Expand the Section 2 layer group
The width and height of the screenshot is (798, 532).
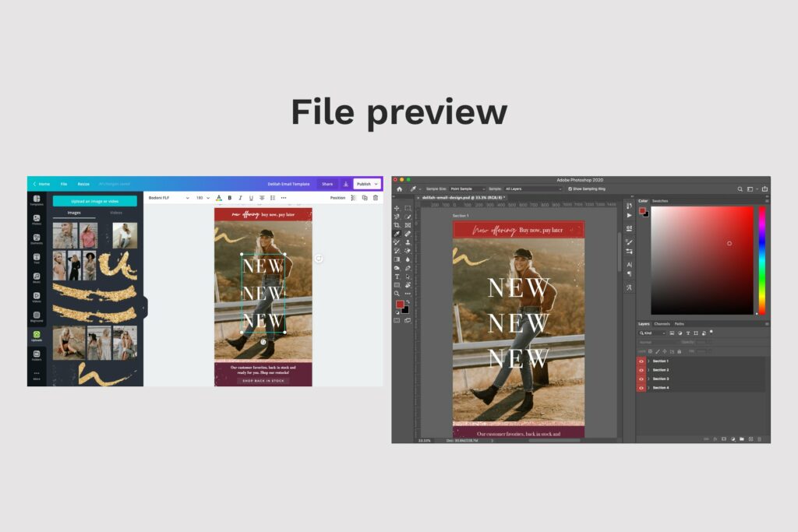[x=648, y=370]
